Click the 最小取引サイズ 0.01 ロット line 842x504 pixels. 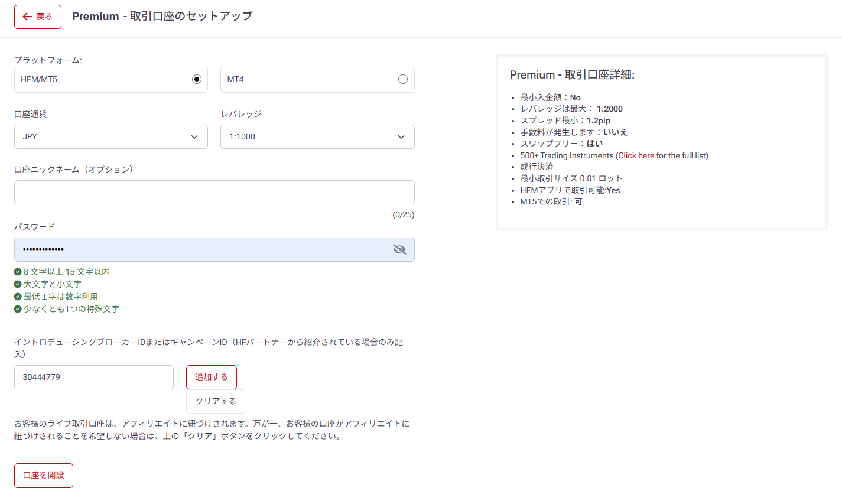pos(571,178)
